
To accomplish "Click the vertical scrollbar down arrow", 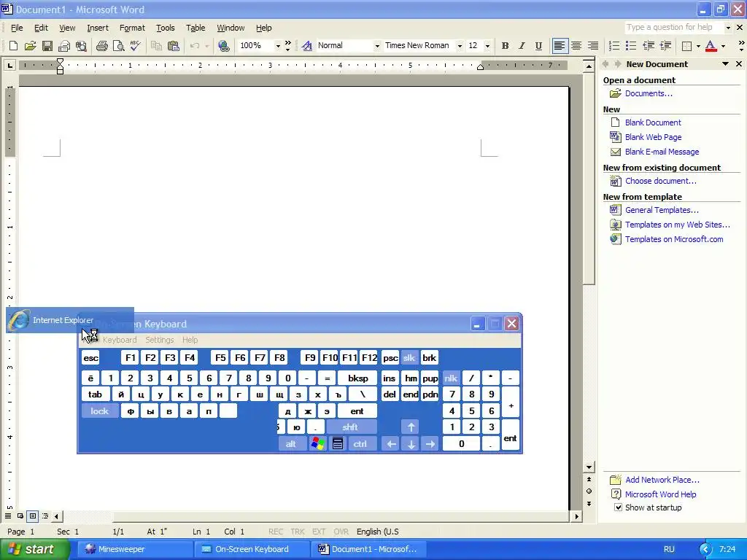I will coord(589,467).
